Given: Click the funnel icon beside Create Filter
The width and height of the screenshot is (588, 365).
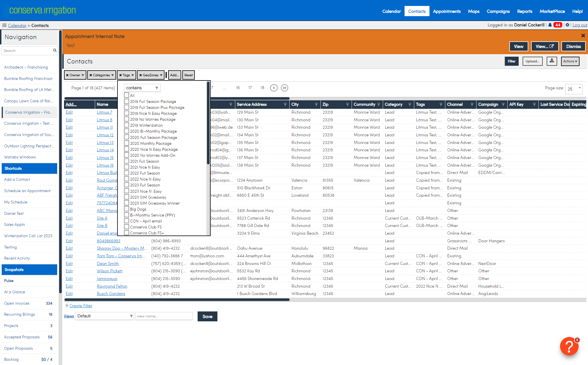Looking at the screenshot, I should pos(67,306).
